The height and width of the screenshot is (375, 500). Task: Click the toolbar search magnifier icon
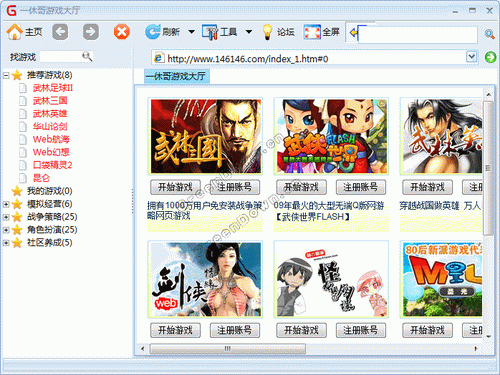[x=489, y=34]
